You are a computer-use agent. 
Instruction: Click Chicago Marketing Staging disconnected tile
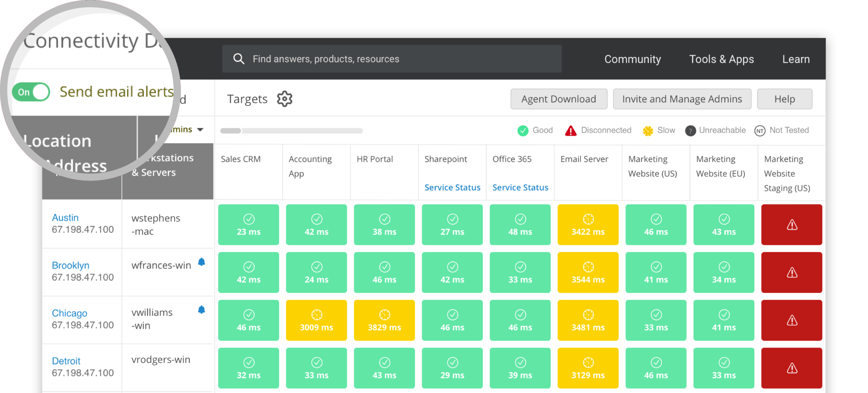point(791,320)
